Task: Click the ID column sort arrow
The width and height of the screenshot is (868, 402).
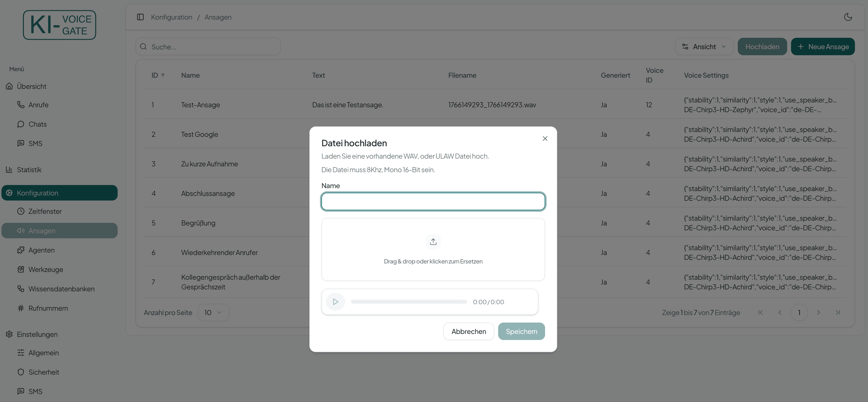Action: click(x=163, y=75)
